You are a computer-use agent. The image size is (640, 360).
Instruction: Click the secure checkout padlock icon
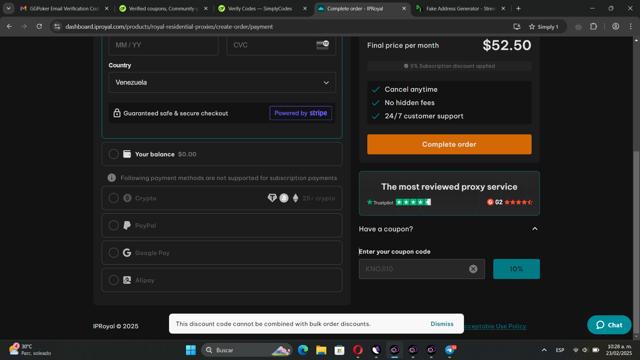tap(117, 113)
